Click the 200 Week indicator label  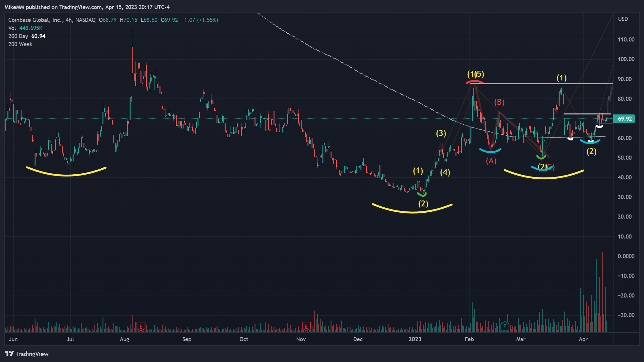[x=20, y=44]
